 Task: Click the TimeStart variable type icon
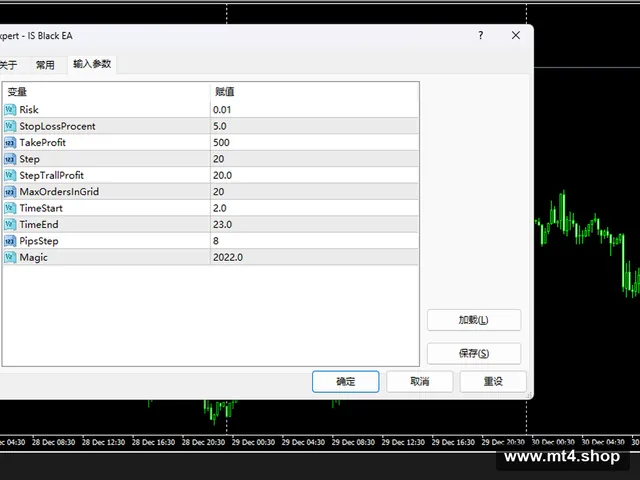[x=10, y=208]
